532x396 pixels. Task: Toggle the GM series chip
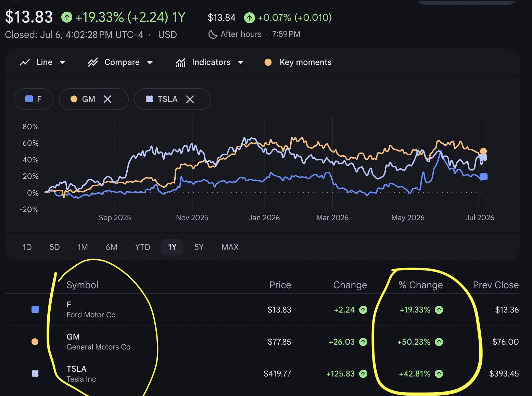94,99
